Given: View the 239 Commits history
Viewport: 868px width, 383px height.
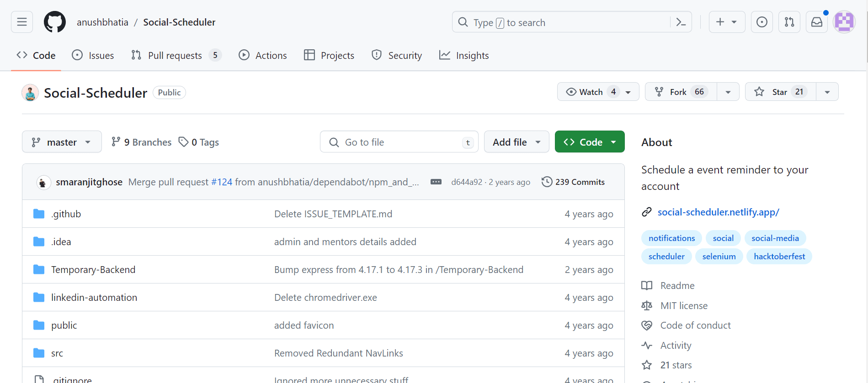Looking at the screenshot, I should (x=573, y=182).
